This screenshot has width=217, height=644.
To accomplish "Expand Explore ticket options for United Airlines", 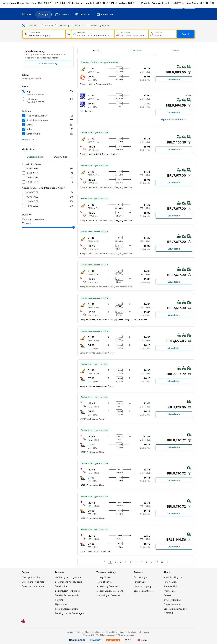I will tap(174, 120).
